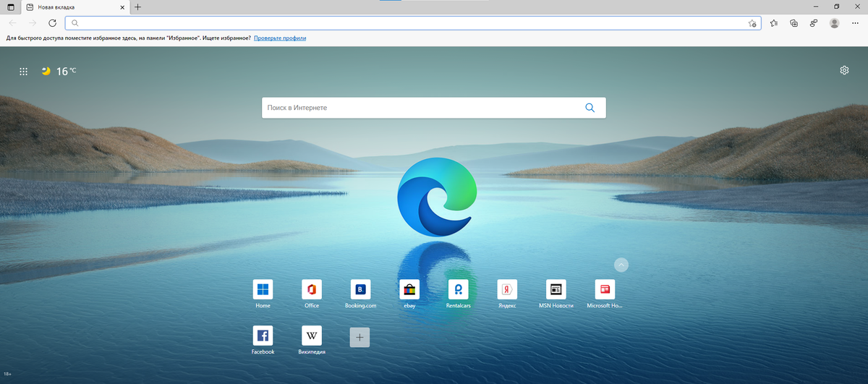The height and width of the screenshot is (384, 868).
Task: Open the apps grid launcher
Action: coord(23,72)
